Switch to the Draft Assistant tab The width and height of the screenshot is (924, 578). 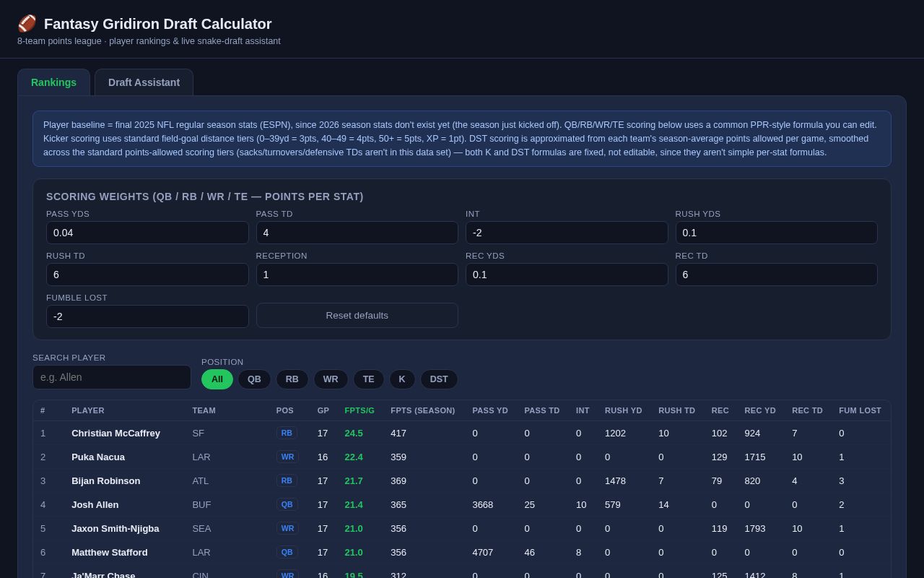tap(144, 82)
